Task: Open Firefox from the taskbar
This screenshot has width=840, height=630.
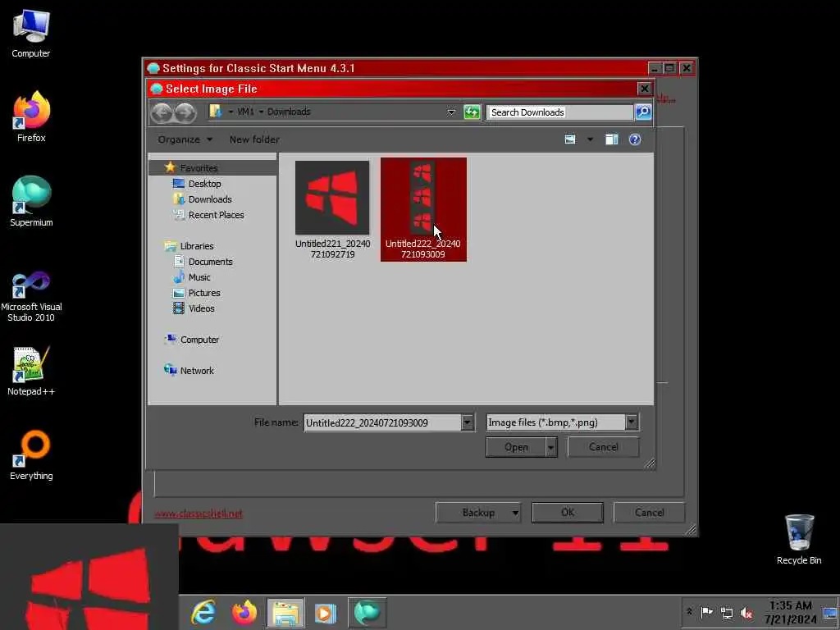Action: click(244, 612)
